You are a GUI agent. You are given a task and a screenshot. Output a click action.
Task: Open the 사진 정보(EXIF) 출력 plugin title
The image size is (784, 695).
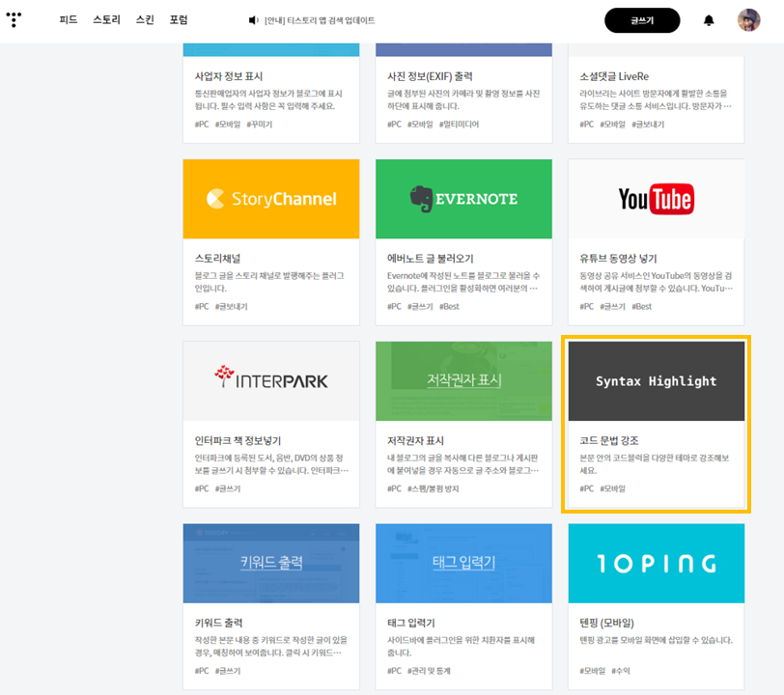click(430, 76)
